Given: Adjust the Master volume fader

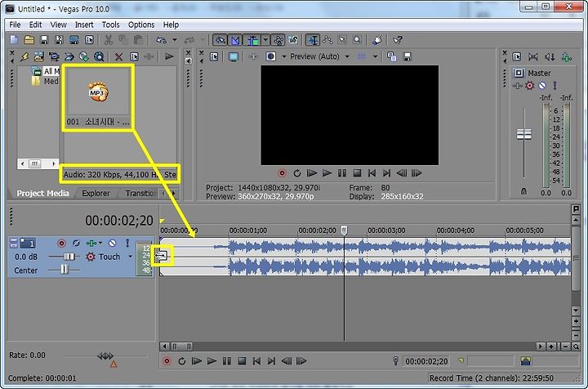Looking at the screenshot, I should [x=523, y=134].
